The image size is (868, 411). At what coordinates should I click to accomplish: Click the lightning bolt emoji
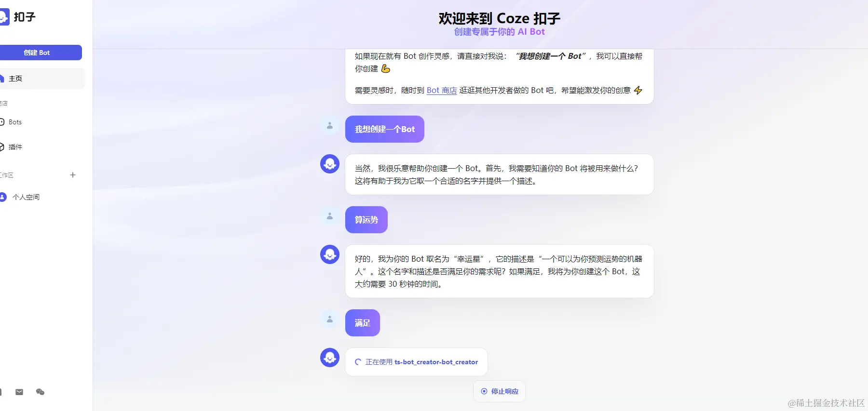[638, 90]
